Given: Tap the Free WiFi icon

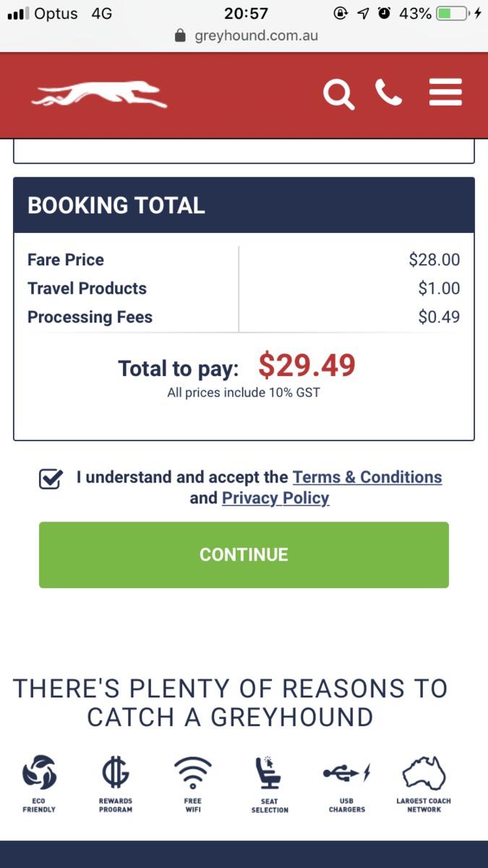Looking at the screenshot, I should [192, 783].
